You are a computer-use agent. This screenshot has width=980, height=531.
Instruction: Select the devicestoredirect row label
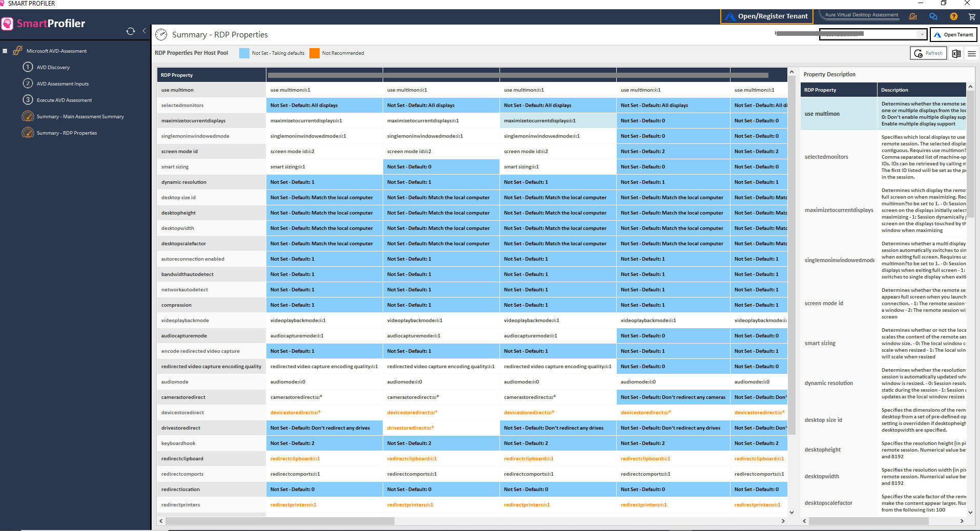click(211, 412)
